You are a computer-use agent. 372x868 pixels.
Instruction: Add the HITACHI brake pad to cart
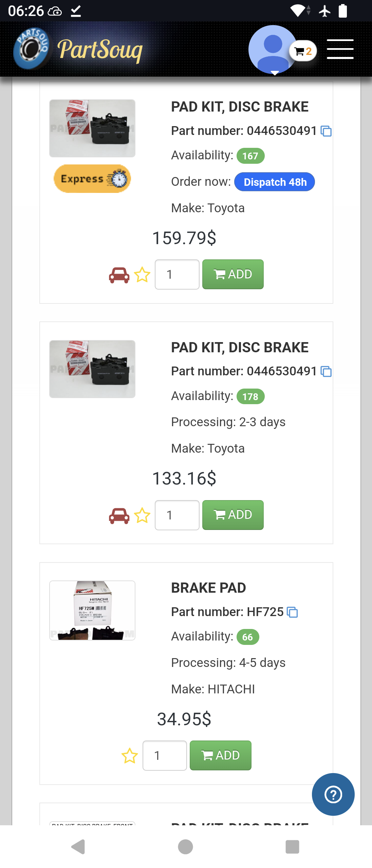[x=220, y=755]
